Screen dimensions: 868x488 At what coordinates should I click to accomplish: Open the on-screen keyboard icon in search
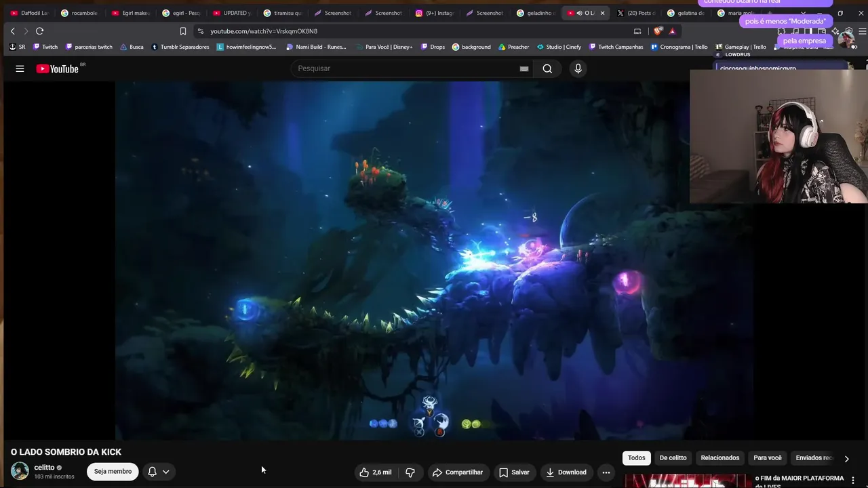point(524,68)
